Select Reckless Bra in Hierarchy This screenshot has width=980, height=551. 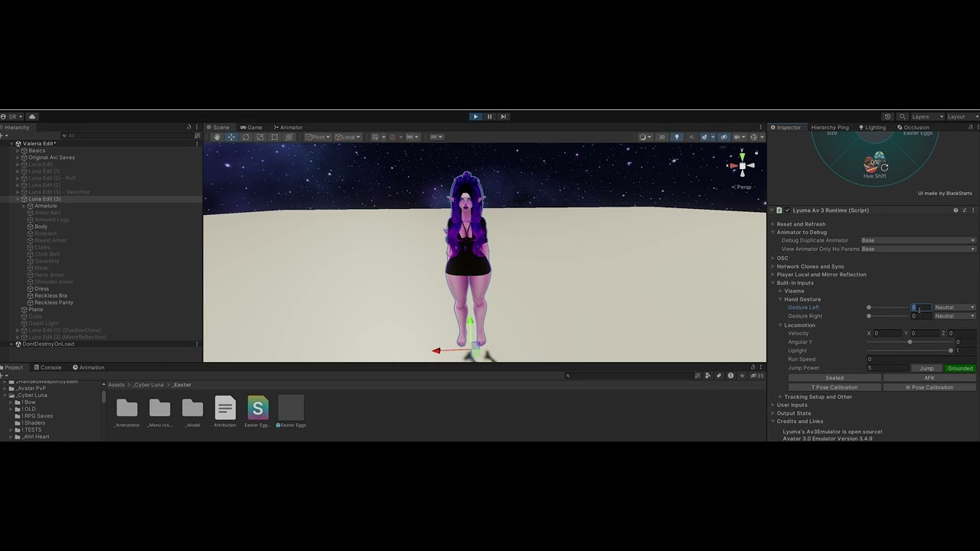click(51, 295)
